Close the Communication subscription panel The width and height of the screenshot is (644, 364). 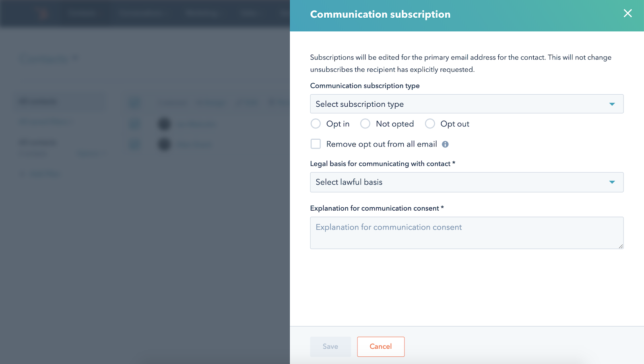pos(627,14)
